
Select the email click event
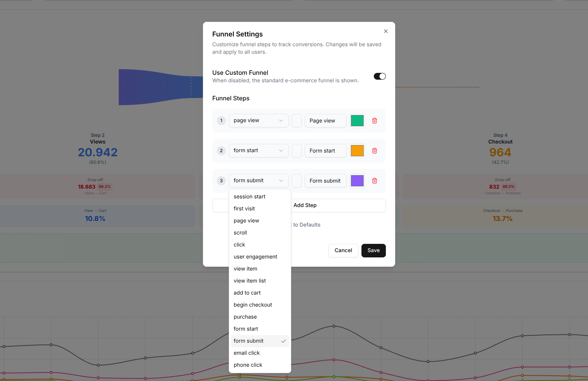click(x=246, y=353)
